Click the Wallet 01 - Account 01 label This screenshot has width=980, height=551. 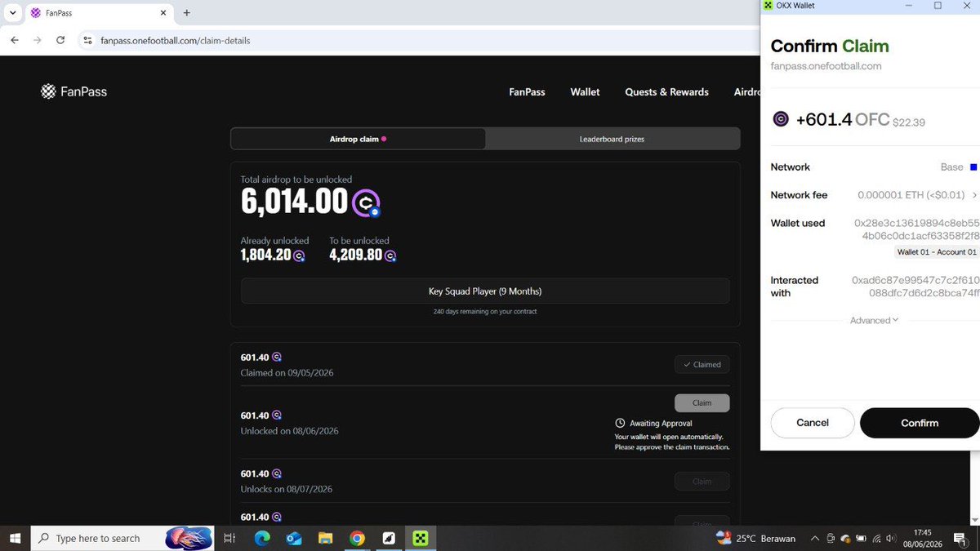point(937,252)
